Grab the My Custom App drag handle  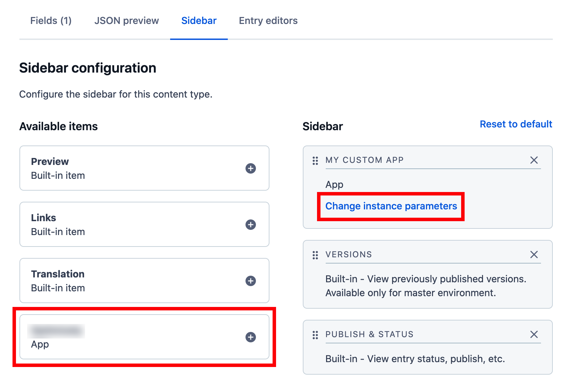[x=315, y=161]
